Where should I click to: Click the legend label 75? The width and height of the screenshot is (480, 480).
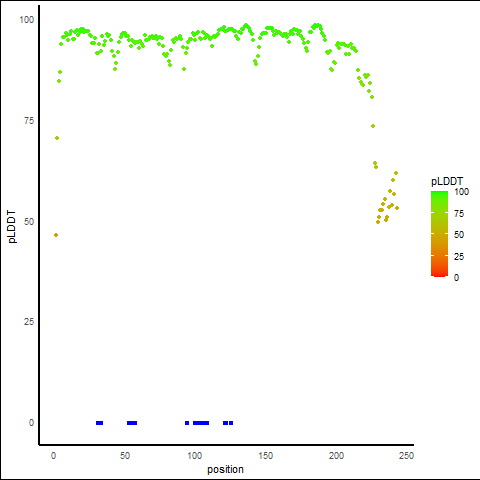click(459, 214)
